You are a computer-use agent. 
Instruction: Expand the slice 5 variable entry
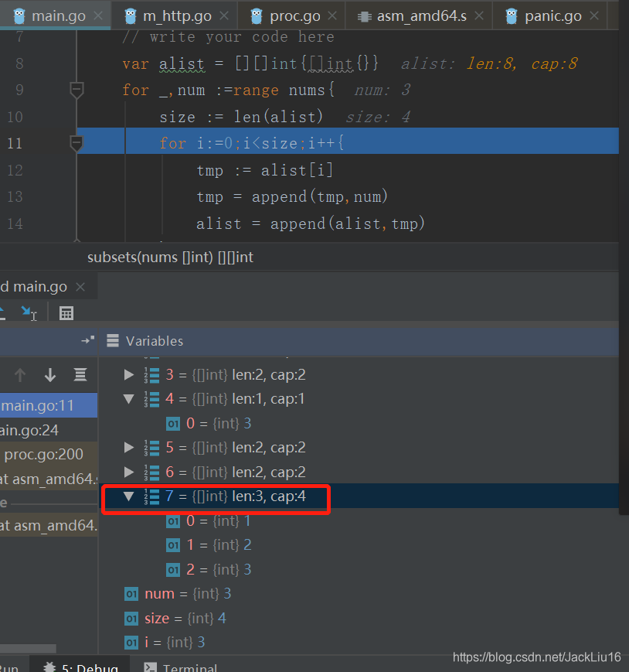[128, 449]
